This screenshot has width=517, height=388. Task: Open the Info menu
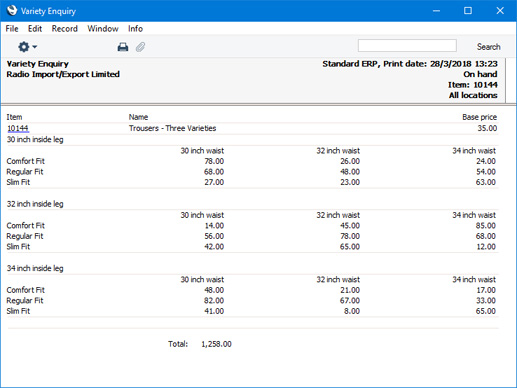coord(135,29)
